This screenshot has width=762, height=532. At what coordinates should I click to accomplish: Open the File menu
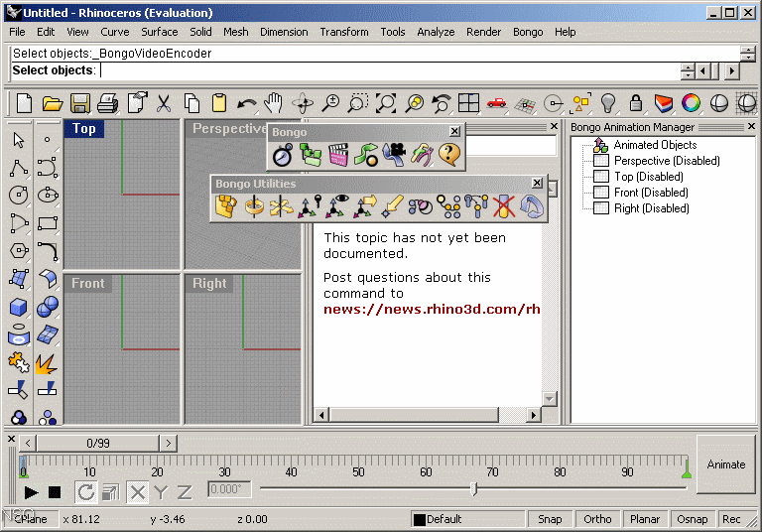17,32
